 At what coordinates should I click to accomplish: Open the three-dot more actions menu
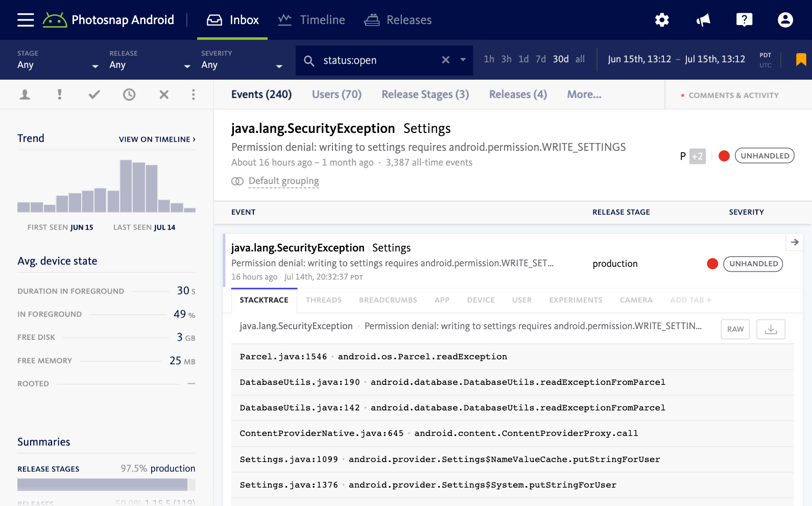click(193, 95)
